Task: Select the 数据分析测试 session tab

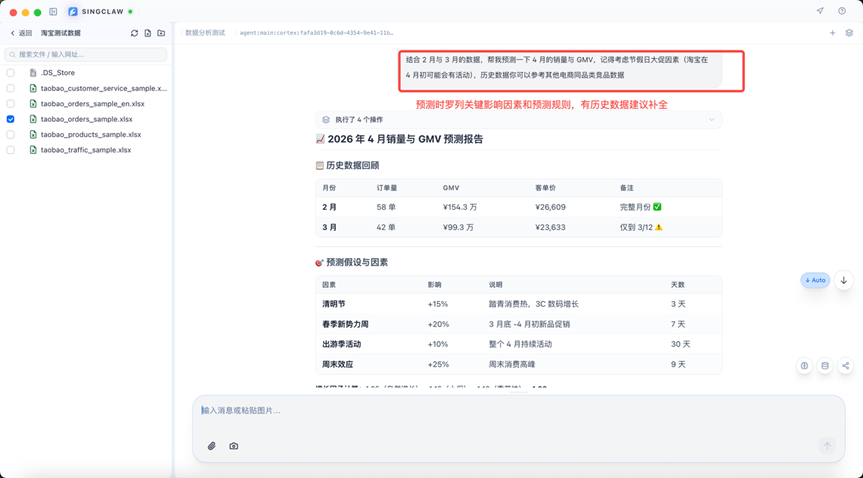Action: coord(205,33)
